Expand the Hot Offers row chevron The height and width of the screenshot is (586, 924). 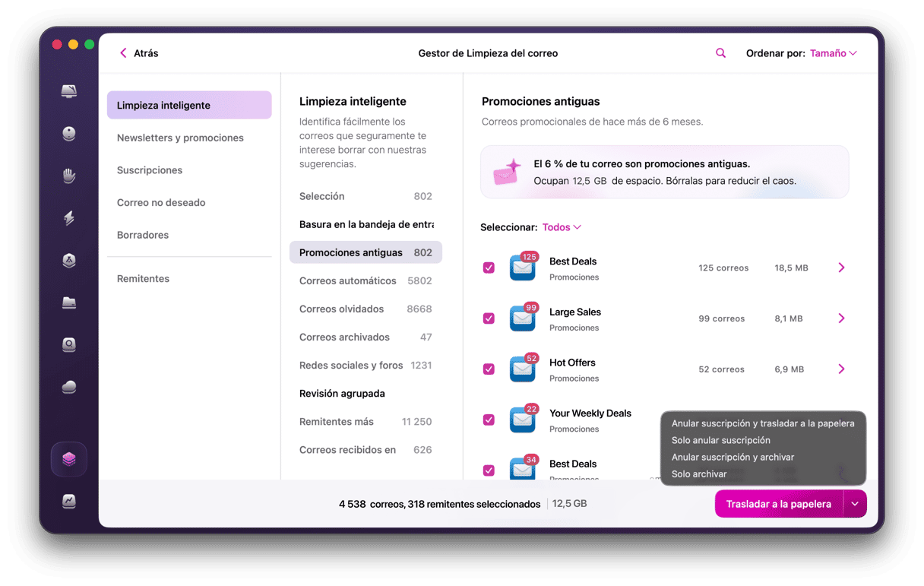(x=841, y=369)
